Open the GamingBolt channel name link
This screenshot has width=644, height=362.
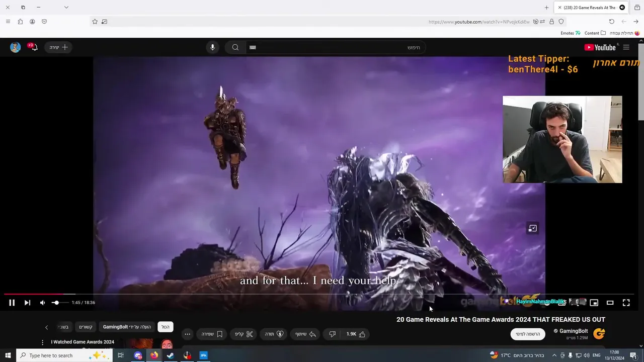click(x=574, y=331)
